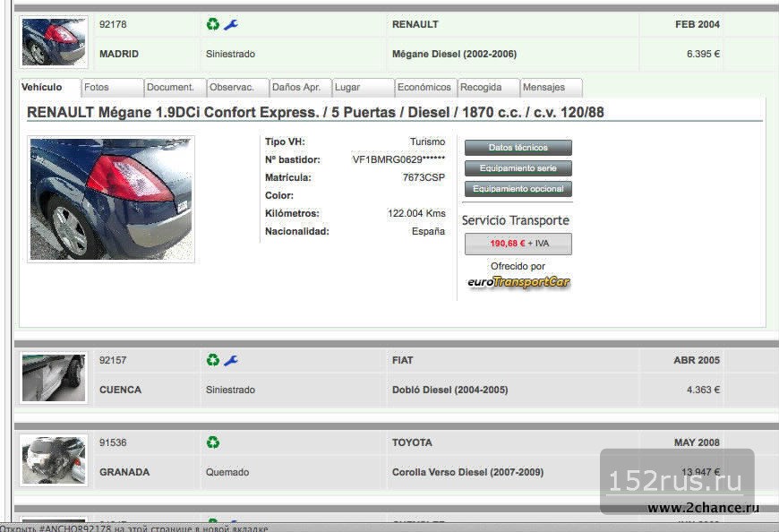Image resolution: width=779 pixels, height=532 pixels.
Task: Click wrench icon in Renault 92178 row
Action: (230, 24)
